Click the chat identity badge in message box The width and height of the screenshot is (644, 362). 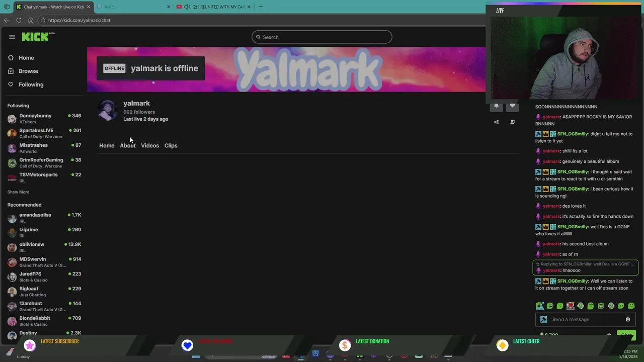pyautogui.click(x=543, y=320)
